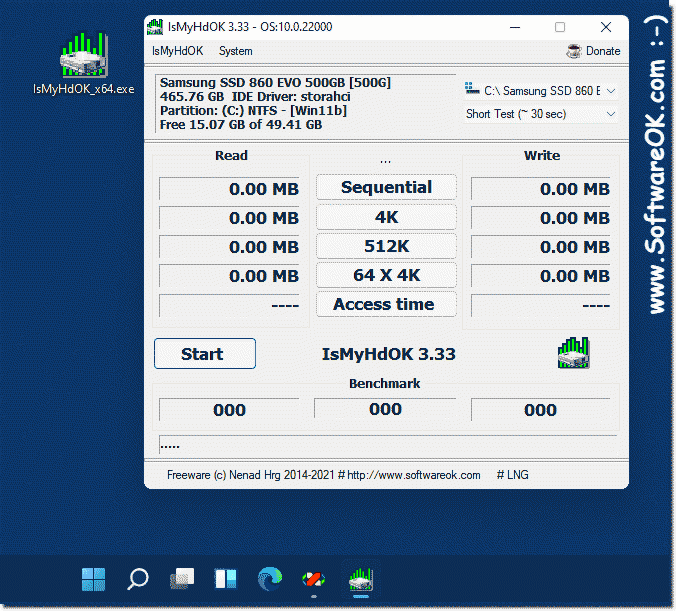Click the write benchmark score 000
The image size is (676, 611).
[541, 409]
